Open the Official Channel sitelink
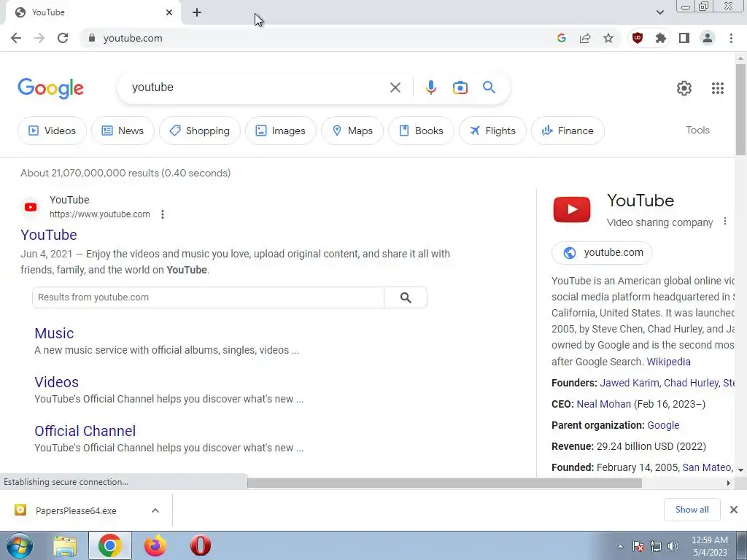Image resolution: width=747 pixels, height=560 pixels. tap(85, 431)
